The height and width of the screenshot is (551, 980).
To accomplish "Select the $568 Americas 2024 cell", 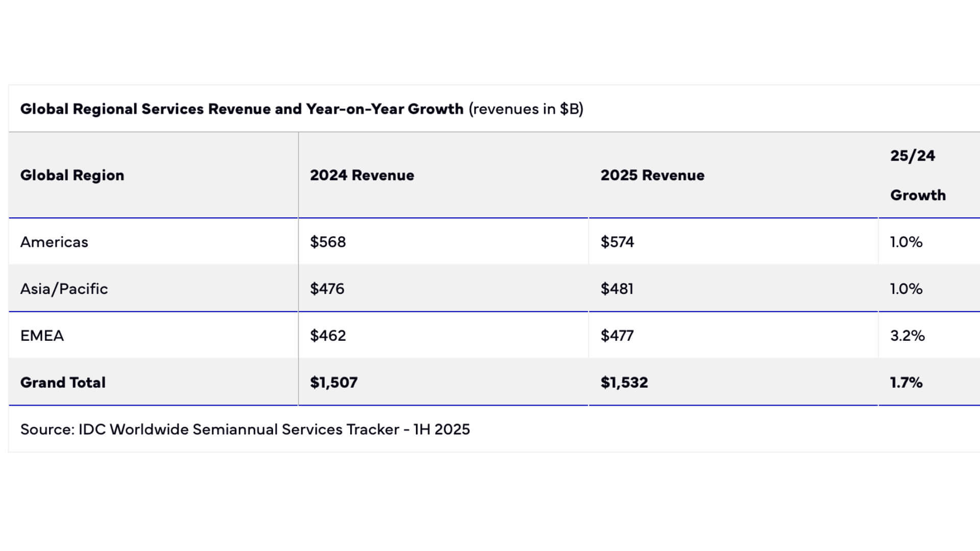I will click(x=328, y=242).
